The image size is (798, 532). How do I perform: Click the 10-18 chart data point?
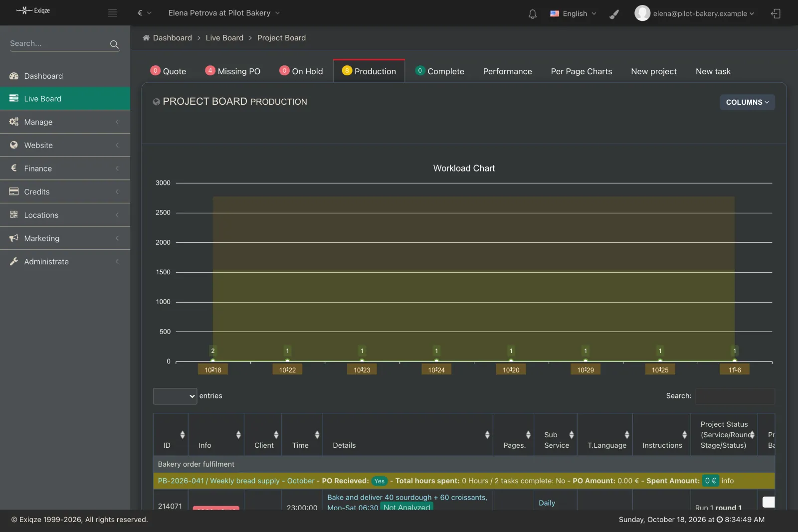(213, 360)
